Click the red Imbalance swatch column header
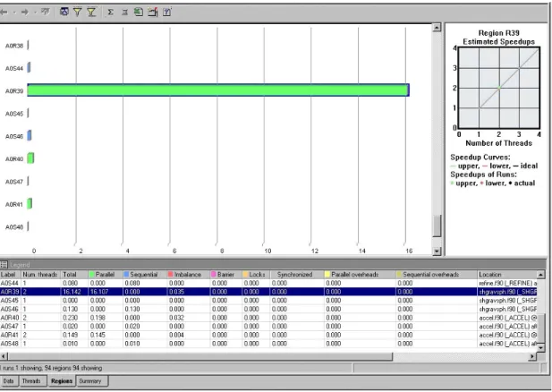This screenshot has width=552, height=392. pyautogui.click(x=189, y=275)
